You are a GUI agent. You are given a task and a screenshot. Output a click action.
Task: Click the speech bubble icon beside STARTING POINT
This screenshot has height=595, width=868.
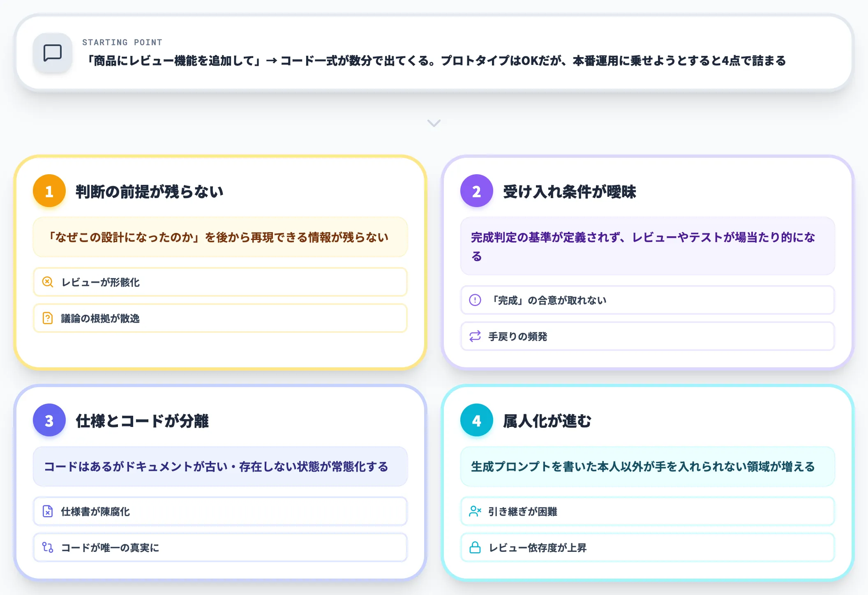[x=53, y=53]
